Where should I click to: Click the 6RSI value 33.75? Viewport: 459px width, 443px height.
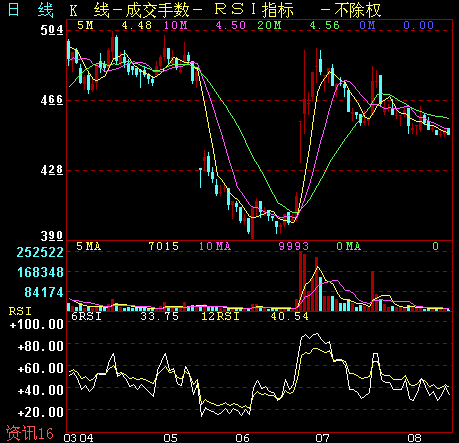[x=160, y=316]
